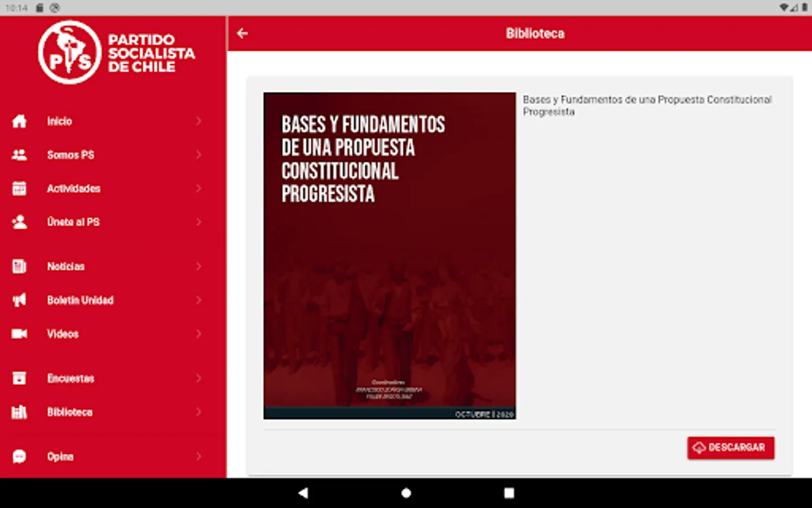Click the Encuestas box icon
The height and width of the screenshot is (508, 812).
(19, 378)
